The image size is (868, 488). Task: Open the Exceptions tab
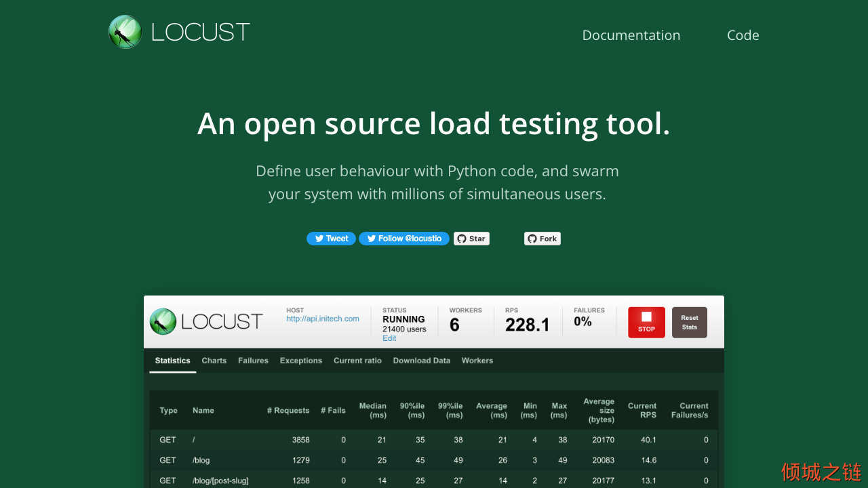(301, 361)
